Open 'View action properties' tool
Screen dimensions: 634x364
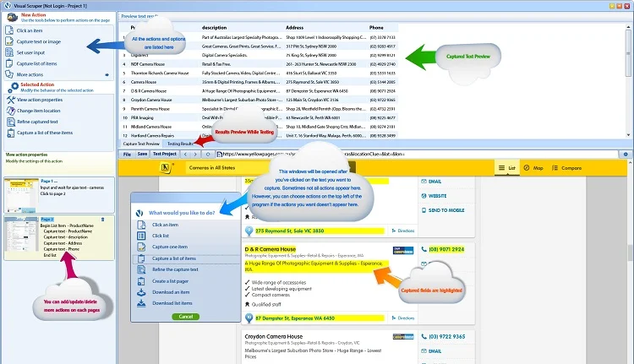pos(39,100)
